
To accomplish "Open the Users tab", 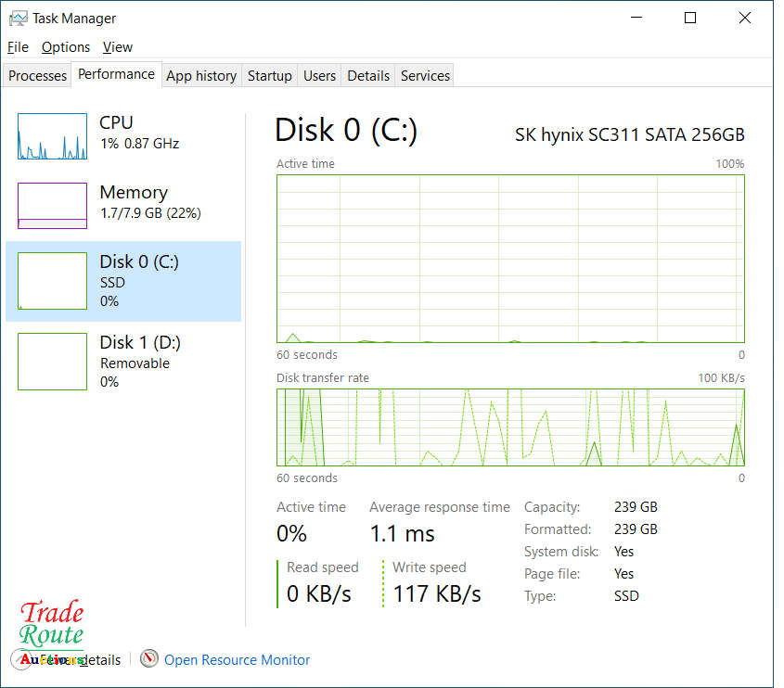I will pyautogui.click(x=319, y=75).
